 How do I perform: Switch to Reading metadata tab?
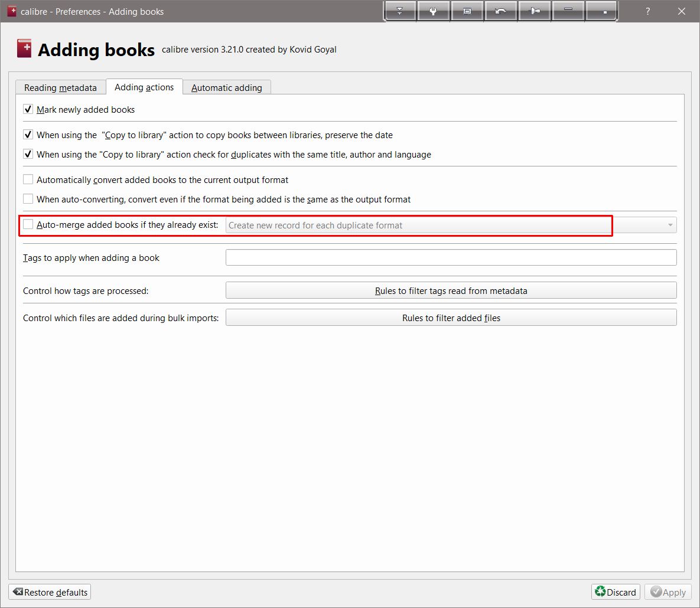60,87
